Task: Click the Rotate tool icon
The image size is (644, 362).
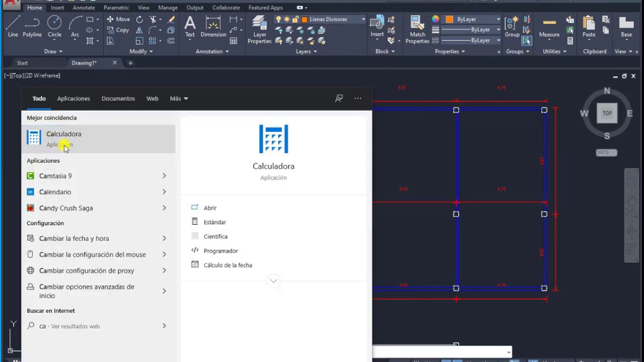Action: [x=139, y=19]
